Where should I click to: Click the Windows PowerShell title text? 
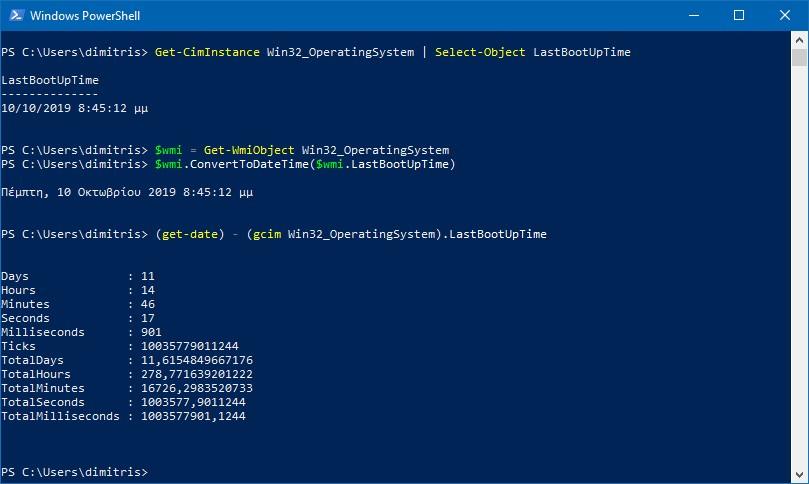tap(85, 16)
